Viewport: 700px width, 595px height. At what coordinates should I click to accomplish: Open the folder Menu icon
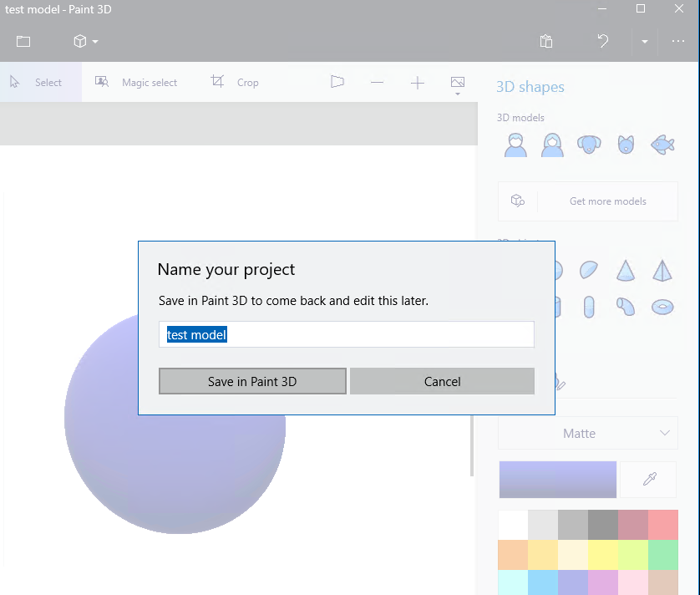click(x=23, y=42)
